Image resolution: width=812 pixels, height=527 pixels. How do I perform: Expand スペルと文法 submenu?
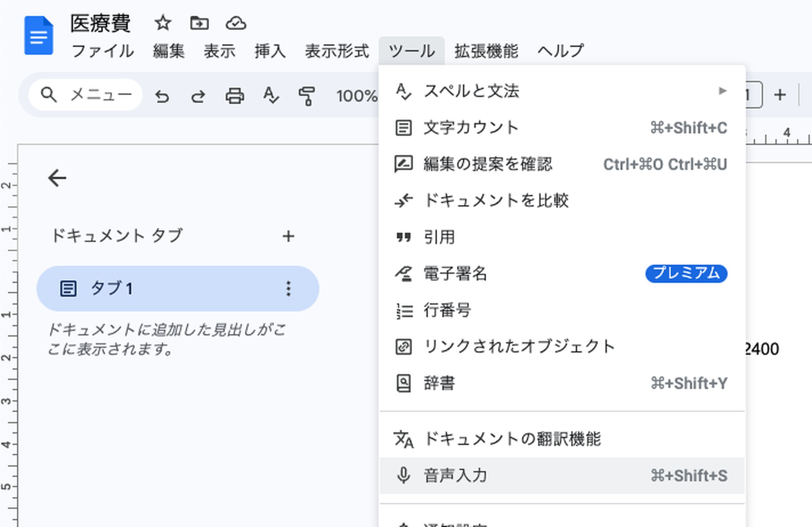coord(562,91)
